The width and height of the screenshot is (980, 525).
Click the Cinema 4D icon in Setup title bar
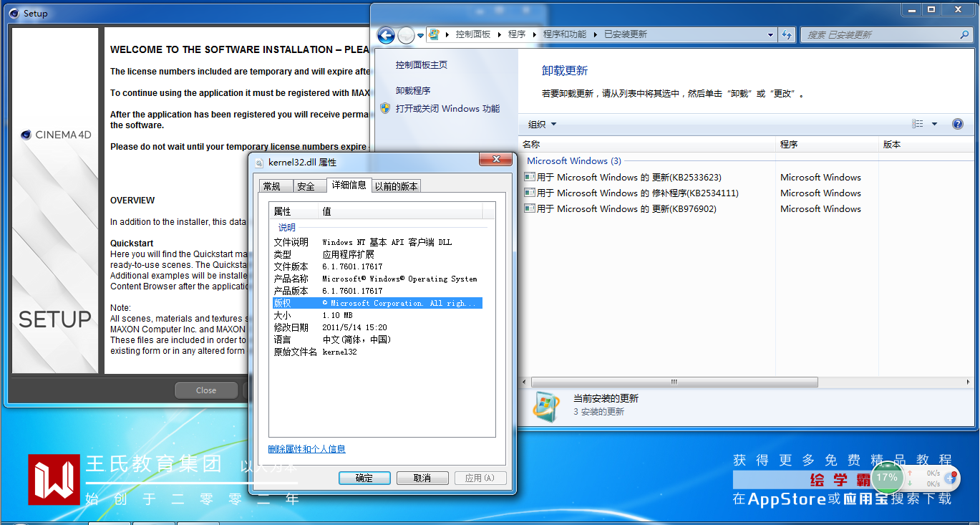click(14, 13)
